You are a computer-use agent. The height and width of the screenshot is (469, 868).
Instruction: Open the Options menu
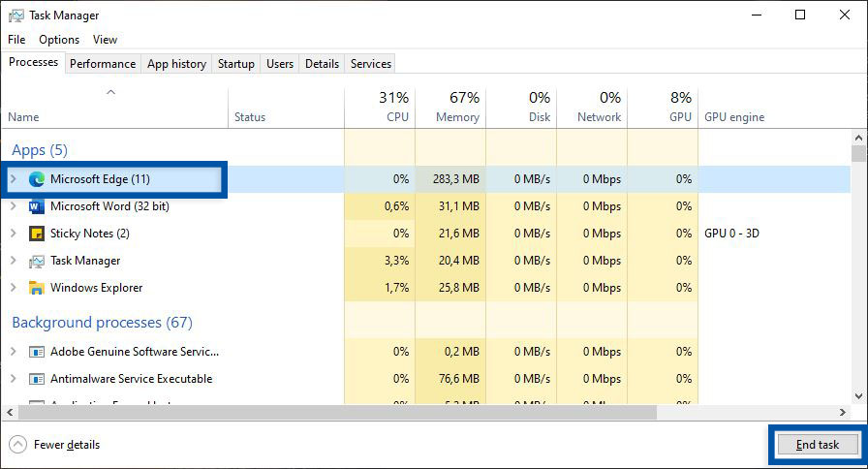point(59,40)
